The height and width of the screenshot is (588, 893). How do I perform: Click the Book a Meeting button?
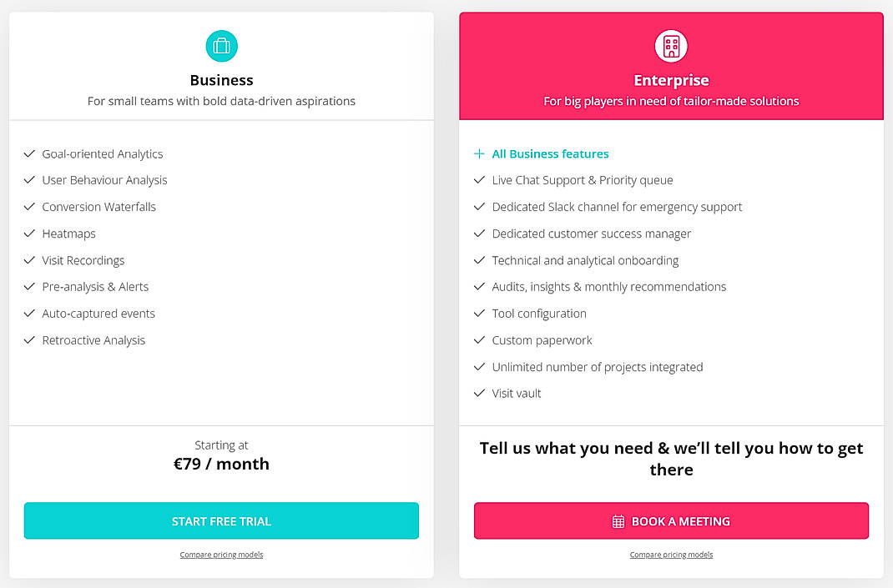[x=671, y=520]
